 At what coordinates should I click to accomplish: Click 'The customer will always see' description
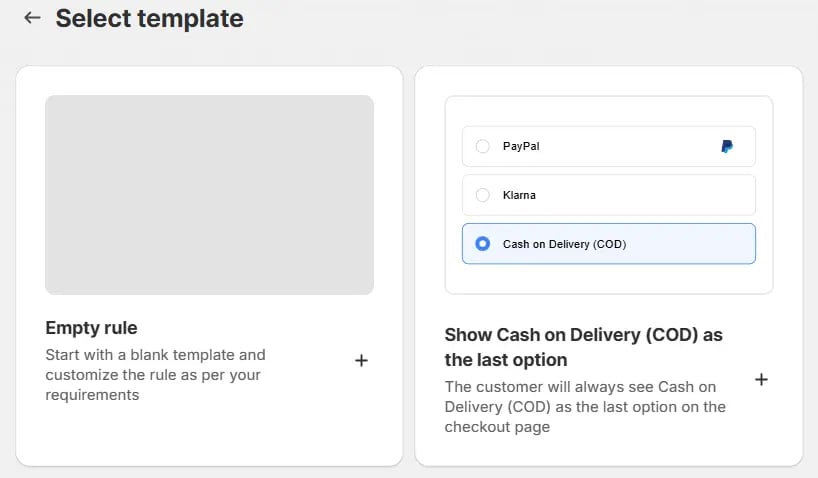pyautogui.click(x=585, y=407)
